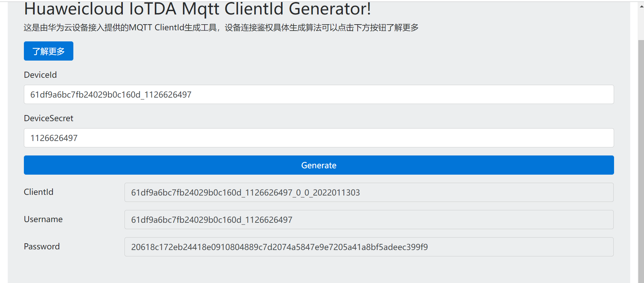Select the Username output field

(x=369, y=220)
